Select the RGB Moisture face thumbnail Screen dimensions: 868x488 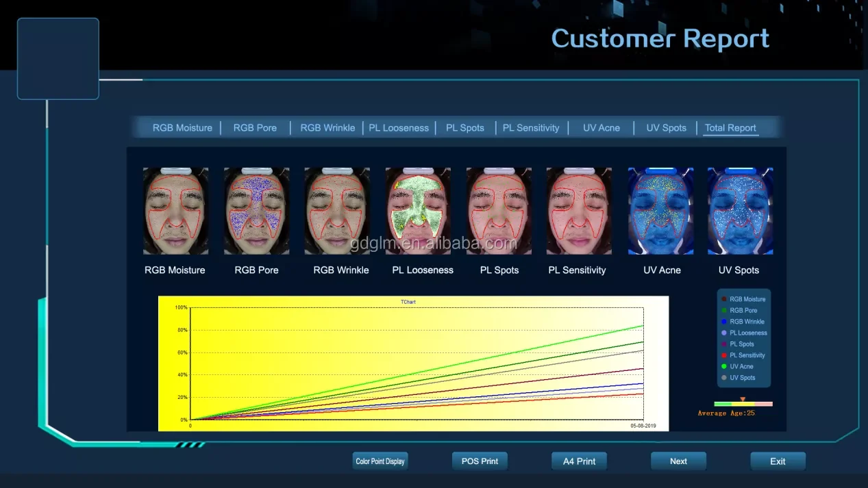point(175,210)
